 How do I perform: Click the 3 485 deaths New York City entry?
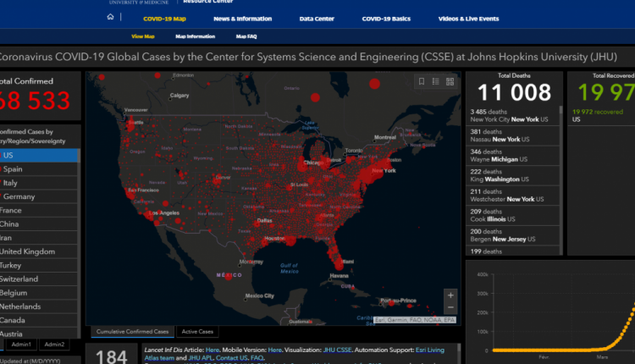click(513, 115)
